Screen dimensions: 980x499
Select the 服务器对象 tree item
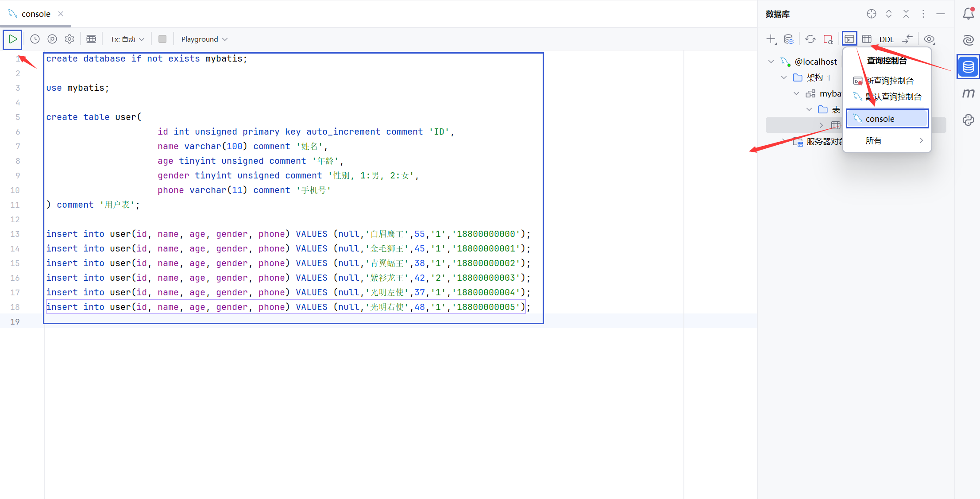[817, 141]
